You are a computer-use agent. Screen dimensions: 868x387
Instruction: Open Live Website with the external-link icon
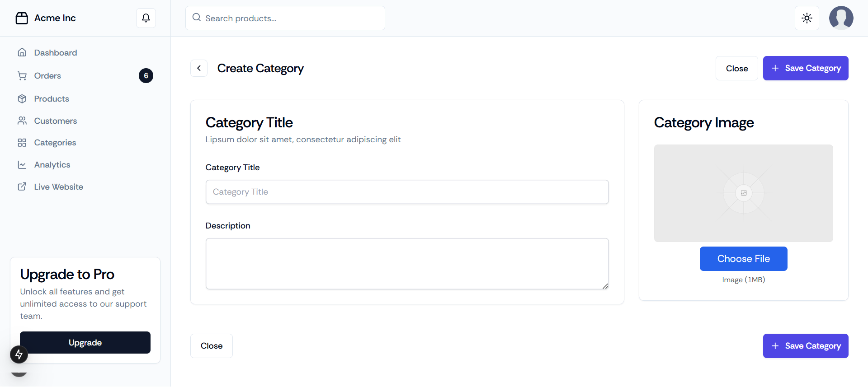tap(23, 187)
